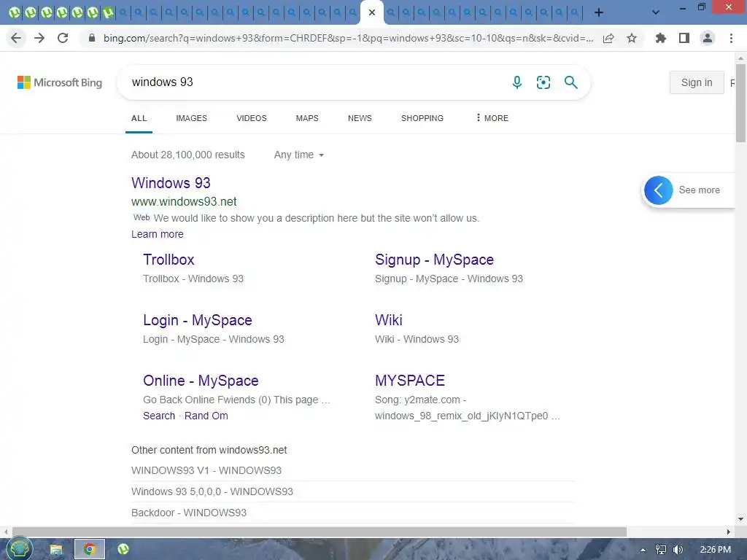
Task: Show hidden tray icons arrow
Action: point(643,550)
